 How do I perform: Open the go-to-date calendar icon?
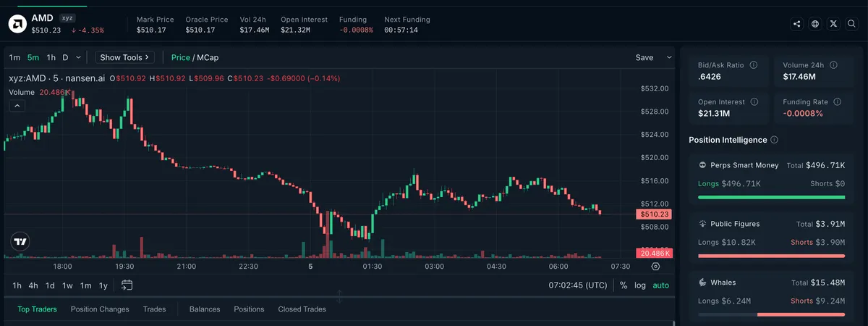click(127, 285)
